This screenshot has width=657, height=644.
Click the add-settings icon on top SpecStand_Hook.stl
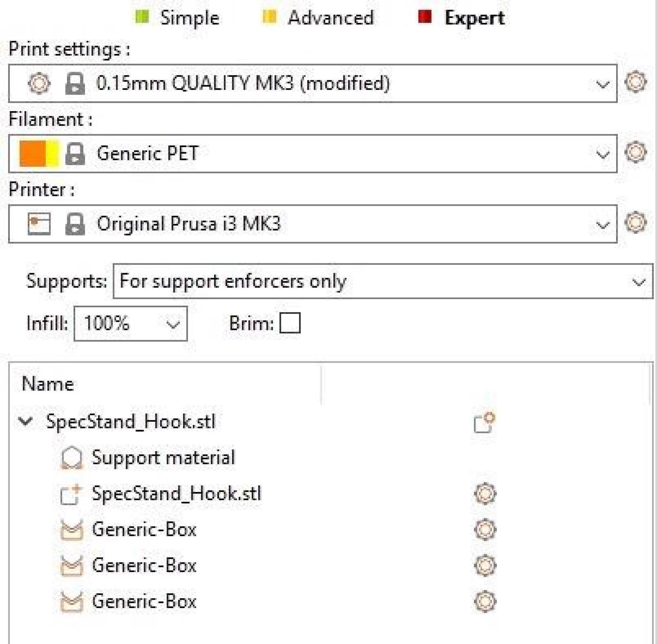485,423
